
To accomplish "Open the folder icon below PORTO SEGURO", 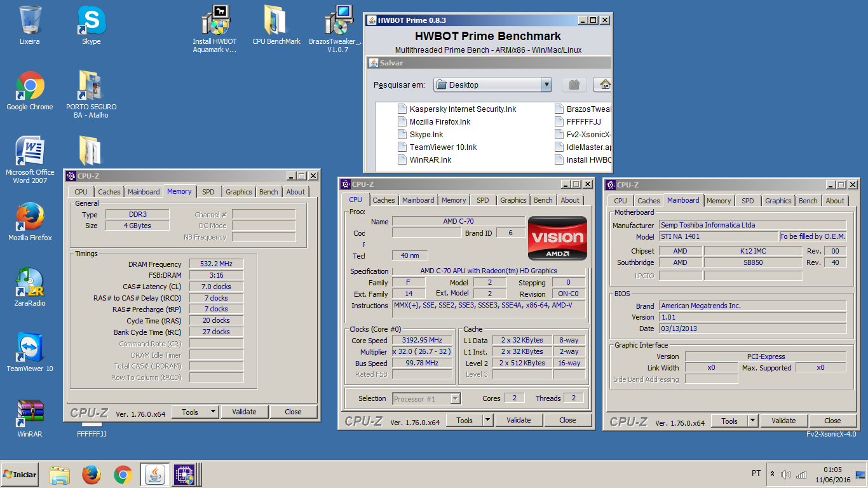I will click(x=90, y=151).
